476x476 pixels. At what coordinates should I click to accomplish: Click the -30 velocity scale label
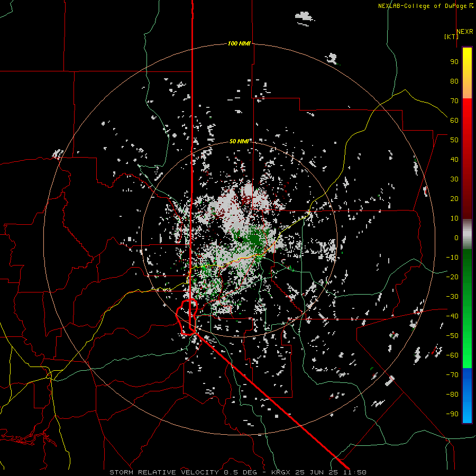pyautogui.click(x=452, y=297)
